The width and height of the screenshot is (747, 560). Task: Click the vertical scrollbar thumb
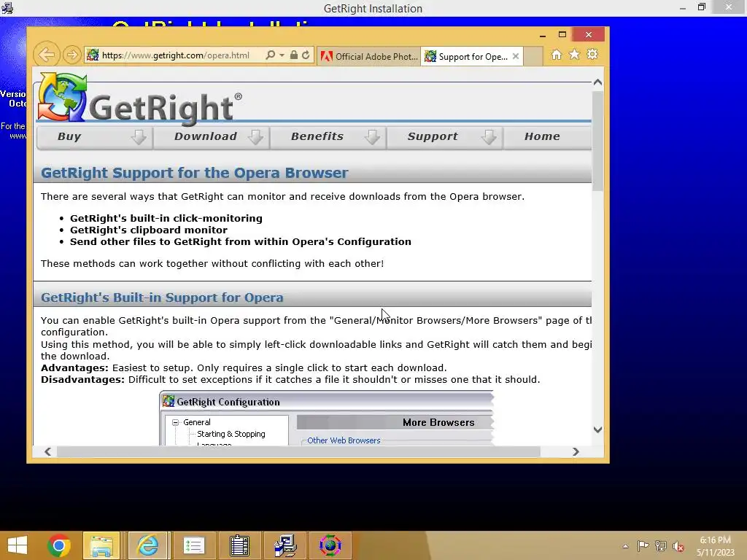pos(598,141)
